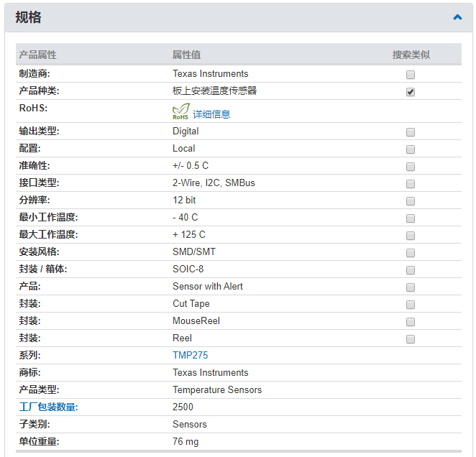The image size is (476, 457).
Task: Select the 板上安装温度传感器 value text
Action: 214,91
